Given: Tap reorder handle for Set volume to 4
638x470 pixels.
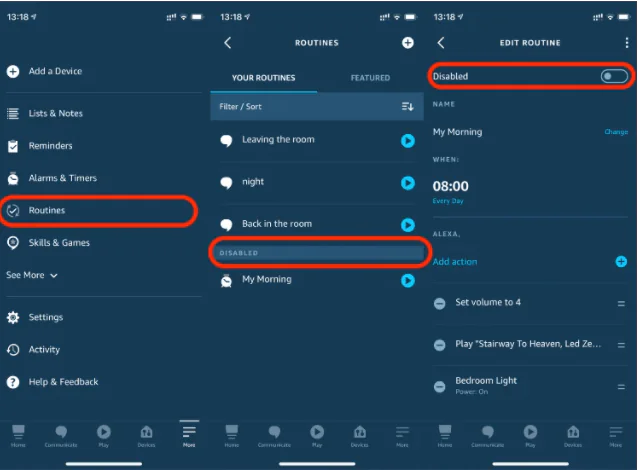Looking at the screenshot, I should (621, 304).
